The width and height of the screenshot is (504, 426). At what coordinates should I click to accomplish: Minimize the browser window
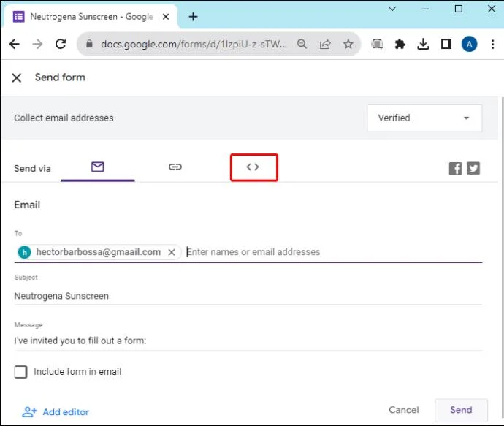[x=425, y=9]
